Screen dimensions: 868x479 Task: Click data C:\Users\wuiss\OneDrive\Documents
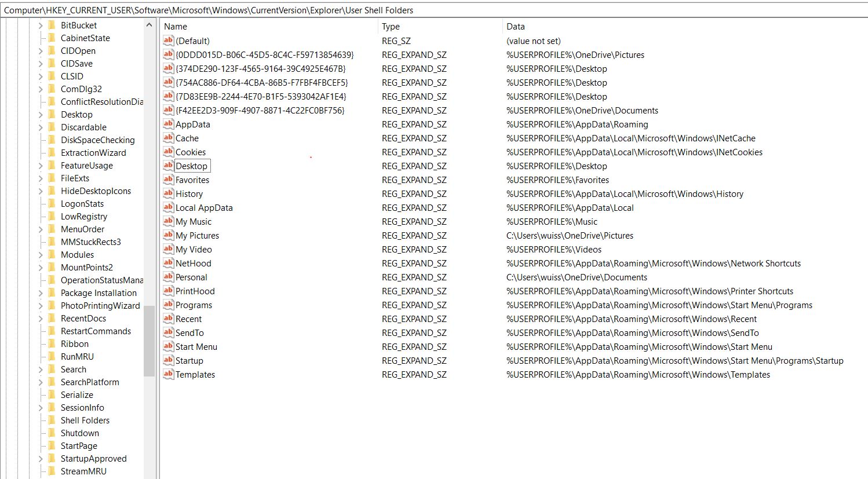577,277
